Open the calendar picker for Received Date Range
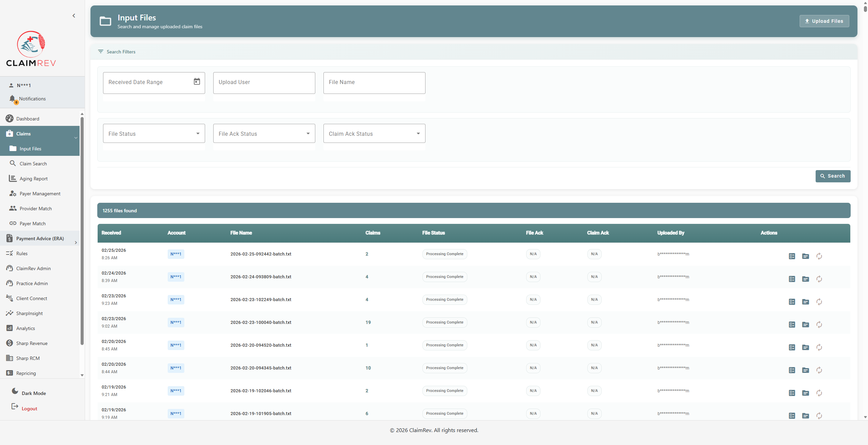The width and height of the screenshot is (868, 445). pos(197,82)
